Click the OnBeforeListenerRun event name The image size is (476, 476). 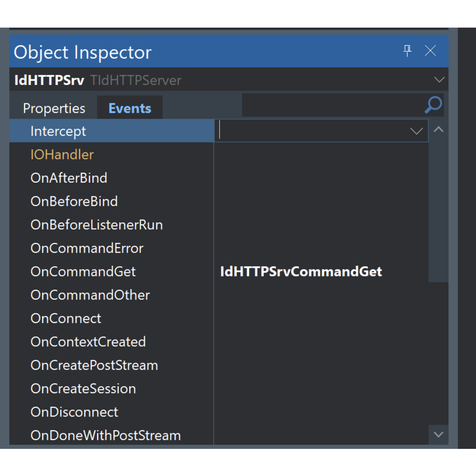(97, 225)
